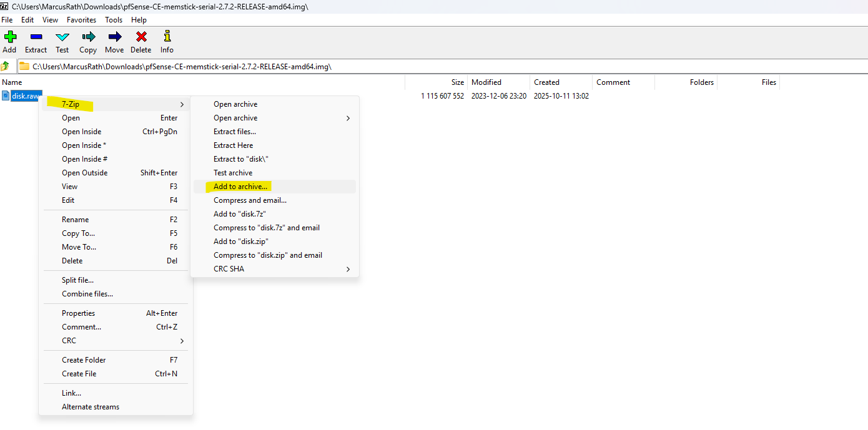The width and height of the screenshot is (868, 430).
Task: Choose Open Inside * entry
Action: click(x=116, y=145)
